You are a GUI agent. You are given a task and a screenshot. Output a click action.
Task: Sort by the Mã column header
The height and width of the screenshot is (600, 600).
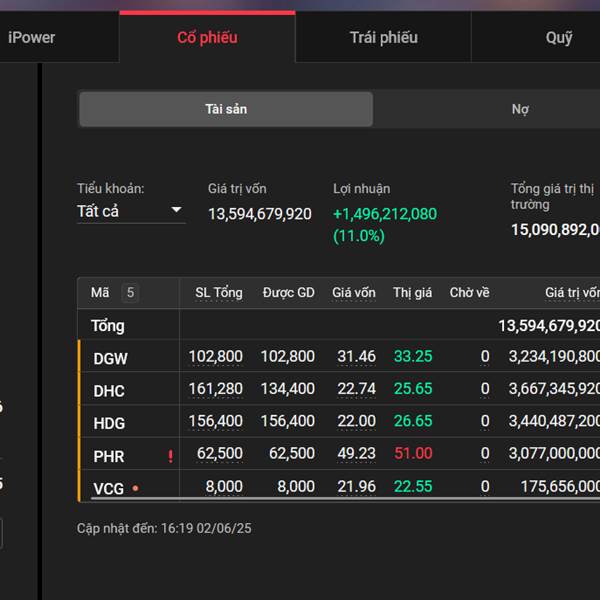click(x=100, y=293)
